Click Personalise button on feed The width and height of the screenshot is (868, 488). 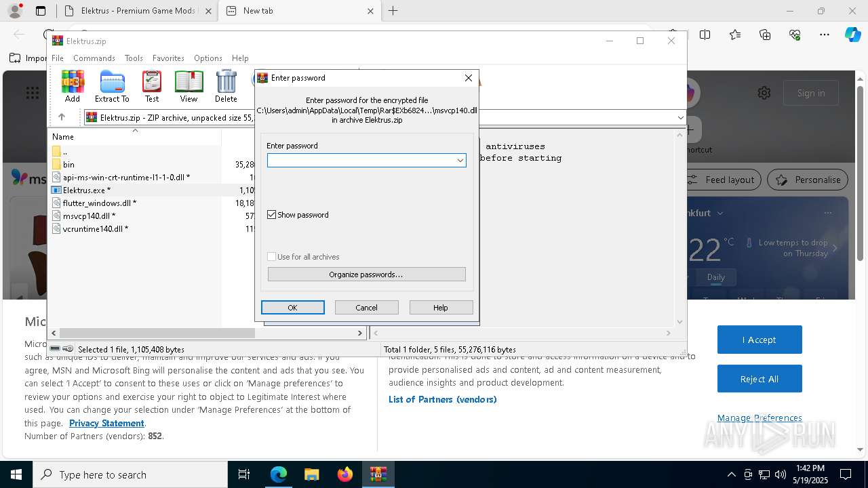808,180
